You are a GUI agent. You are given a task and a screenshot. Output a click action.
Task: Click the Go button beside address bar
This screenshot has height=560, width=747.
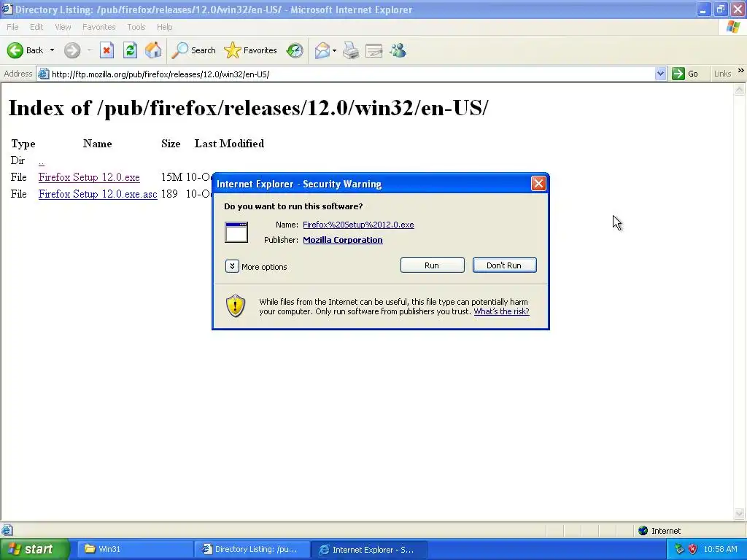pos(685,74)
